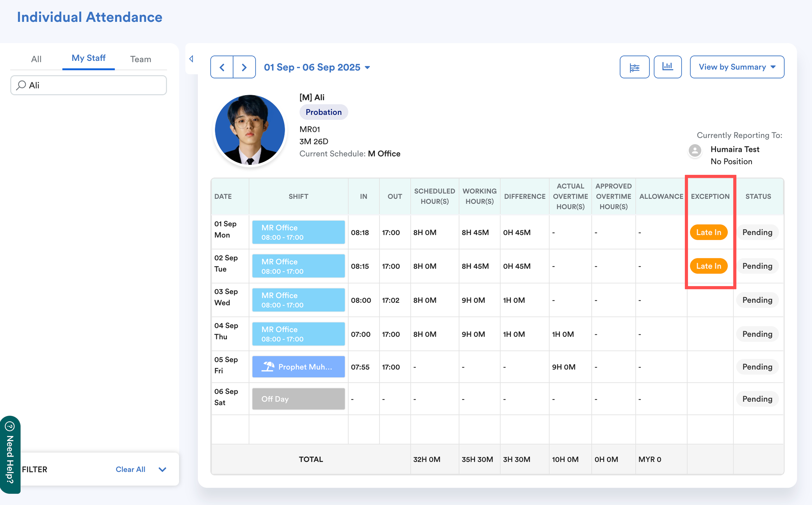Collapse the staff sidebar with triangle arrow

tap(191, 59)
